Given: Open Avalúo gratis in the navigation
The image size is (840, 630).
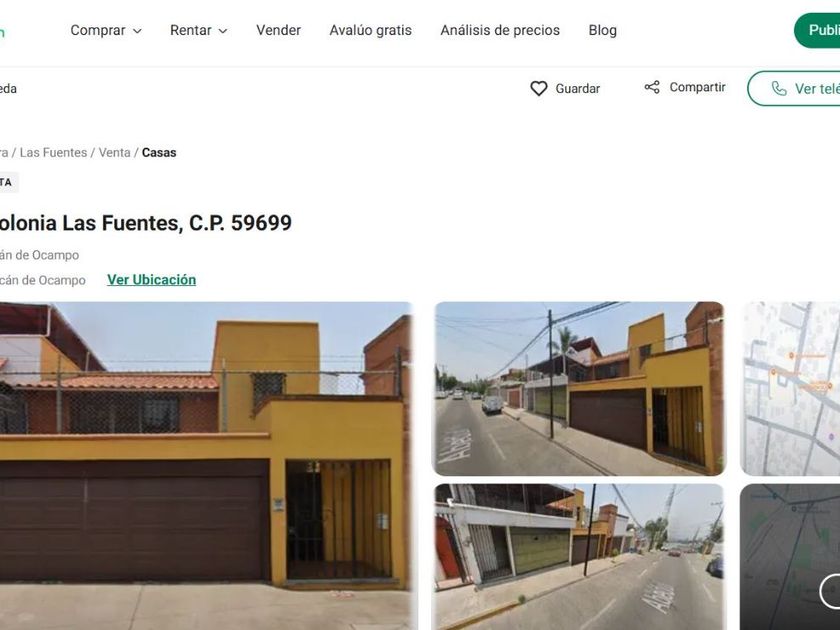Looking at the screenshot, I should pos(371,31).
